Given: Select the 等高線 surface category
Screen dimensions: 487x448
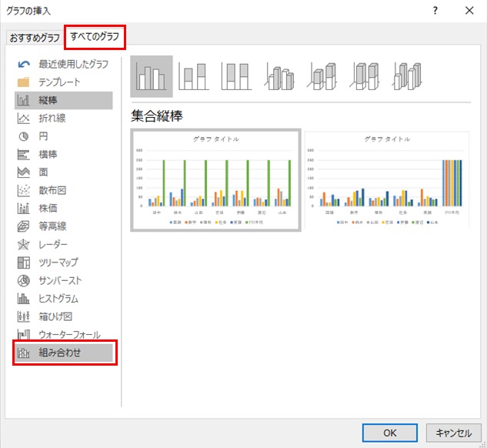Looking at the screenshot, I should 63,226.
